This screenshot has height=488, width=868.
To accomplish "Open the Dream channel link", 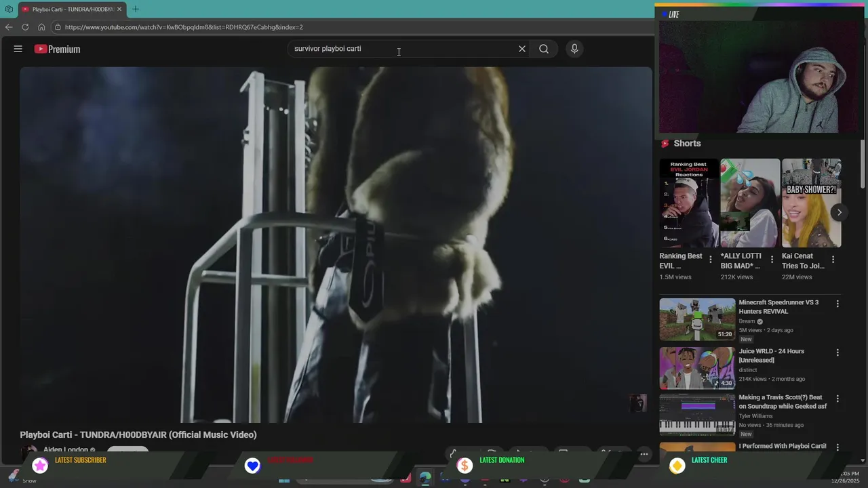I will tap(747, 321).
